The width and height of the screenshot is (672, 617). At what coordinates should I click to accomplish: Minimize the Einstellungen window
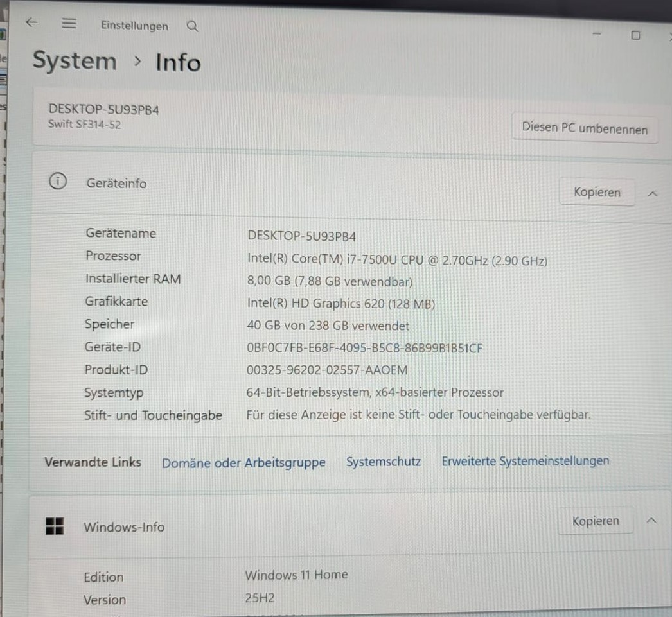tap(597, 33)
